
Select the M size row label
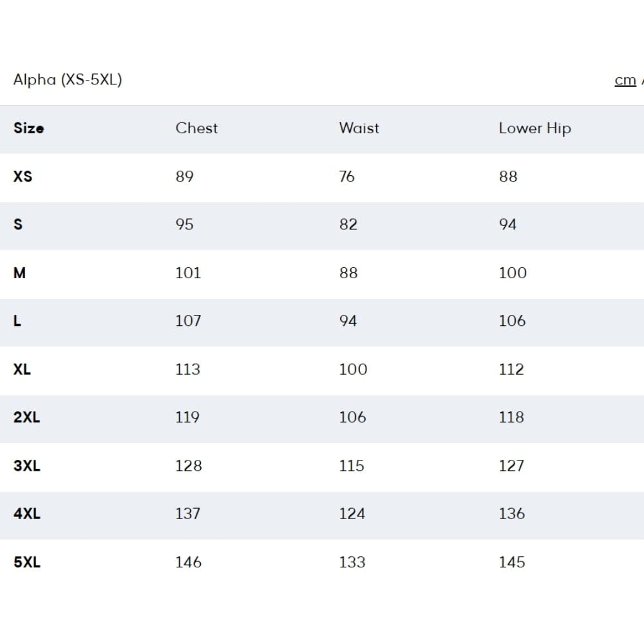point(19,272)
